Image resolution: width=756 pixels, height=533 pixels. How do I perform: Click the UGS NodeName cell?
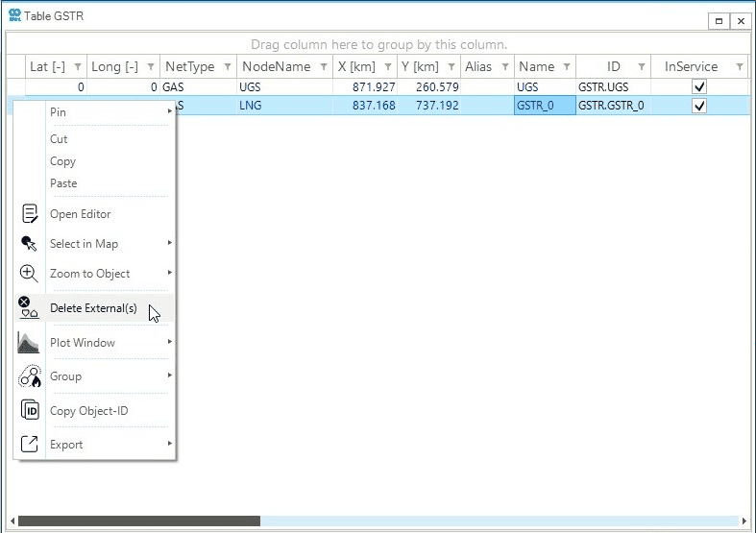pos(284,86)
